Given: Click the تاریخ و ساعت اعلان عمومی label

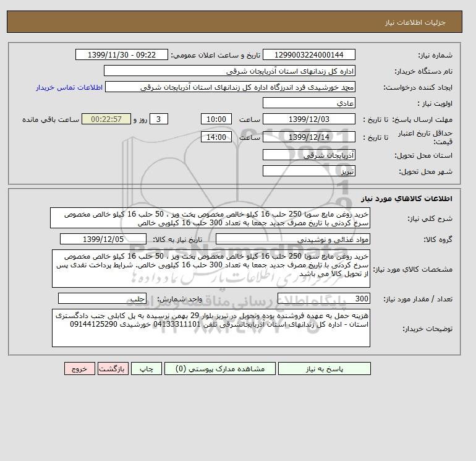Looking at the screenshot, I should [216, 55].
